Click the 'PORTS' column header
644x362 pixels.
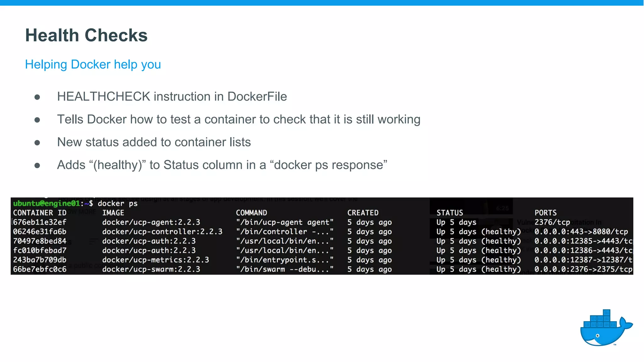pos(546,213)
